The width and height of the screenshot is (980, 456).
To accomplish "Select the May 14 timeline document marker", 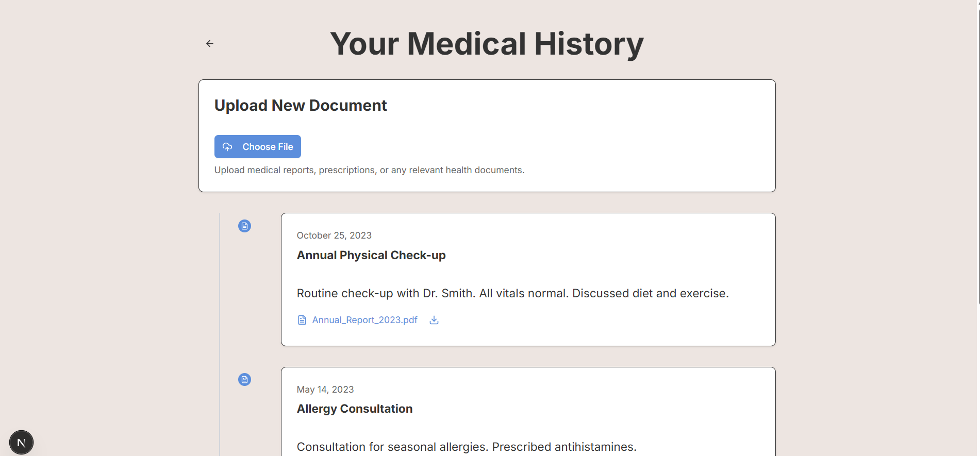I will point(244,380).
